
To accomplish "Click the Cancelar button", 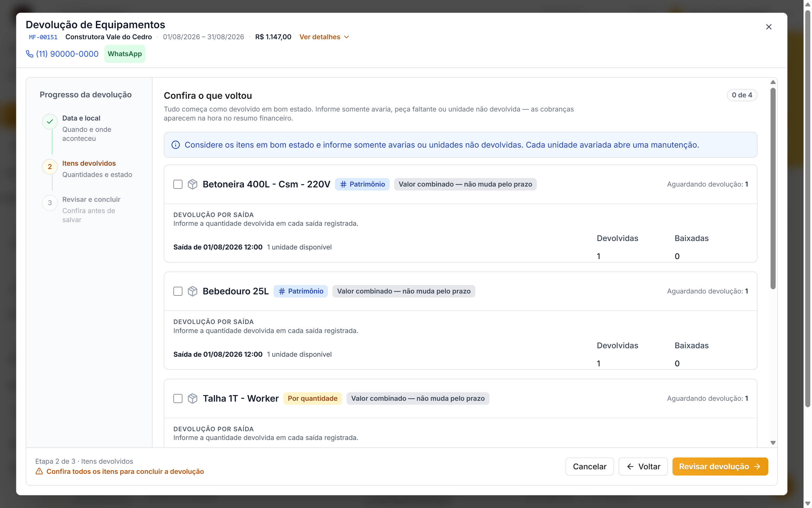I will (590, 467).
